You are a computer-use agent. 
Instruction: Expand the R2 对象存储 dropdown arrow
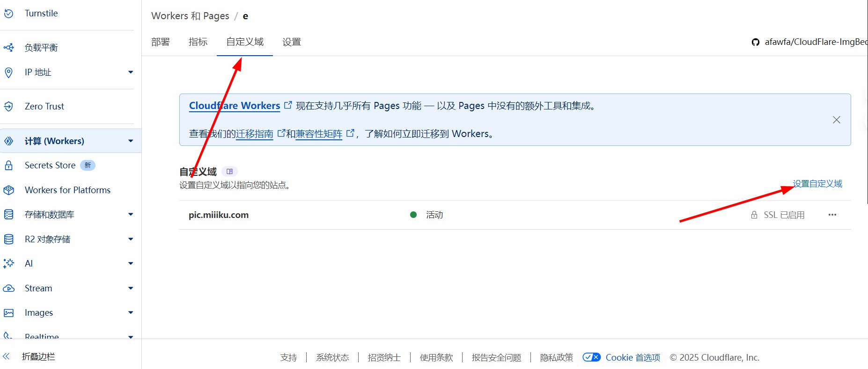click(131, 239)
